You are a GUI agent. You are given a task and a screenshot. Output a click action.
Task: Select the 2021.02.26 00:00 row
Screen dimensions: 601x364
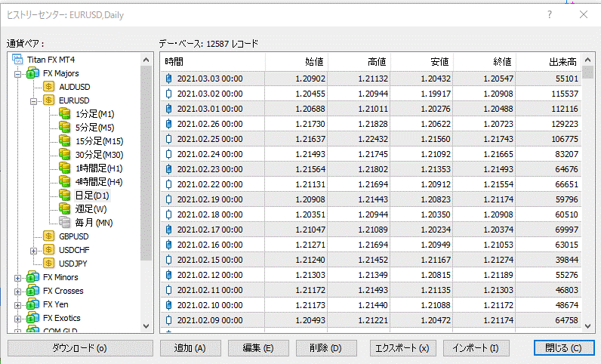pyautogui.click(x=371, y=124)
